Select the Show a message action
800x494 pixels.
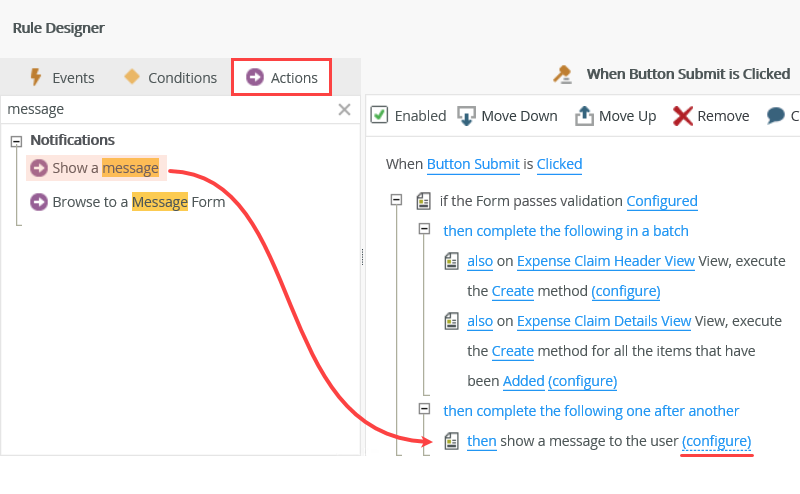(105, 168)
